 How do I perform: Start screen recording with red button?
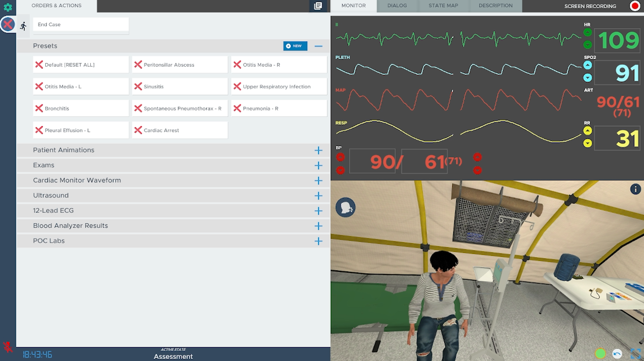(635, 6)
